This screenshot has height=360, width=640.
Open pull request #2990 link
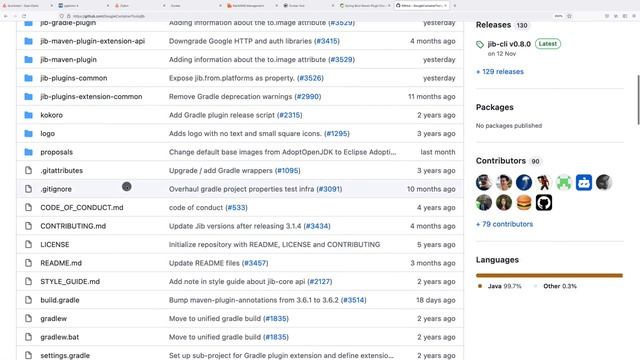(308, 96)
